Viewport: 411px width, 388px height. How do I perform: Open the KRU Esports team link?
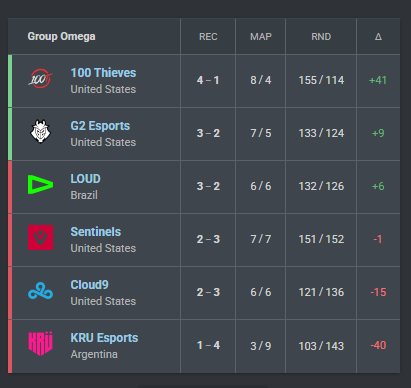tap(104, 338)
